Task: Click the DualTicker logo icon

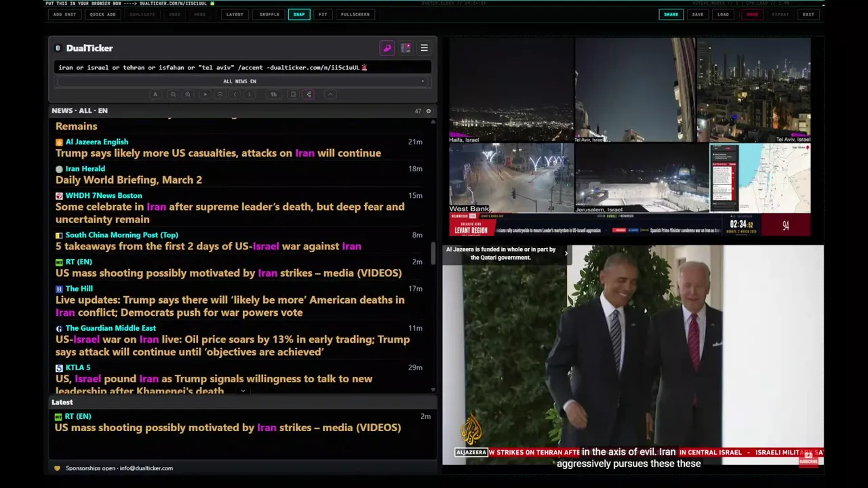Action: click(x=58, y=48)
